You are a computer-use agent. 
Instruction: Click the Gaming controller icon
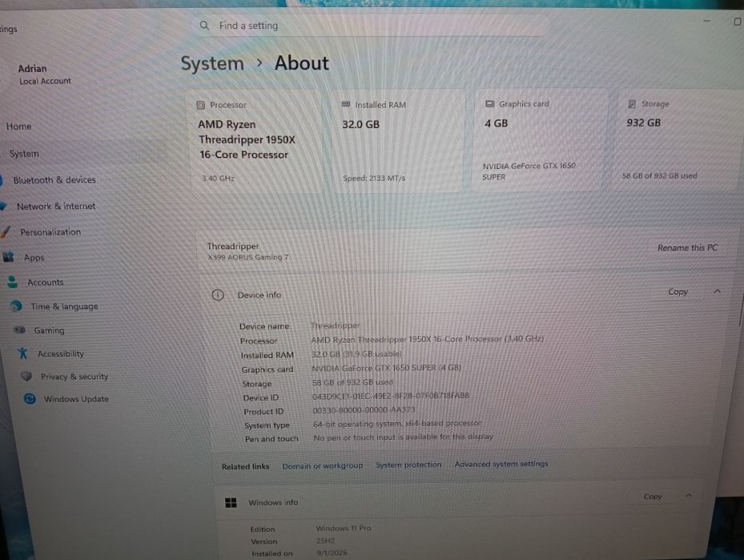(19, 329)
